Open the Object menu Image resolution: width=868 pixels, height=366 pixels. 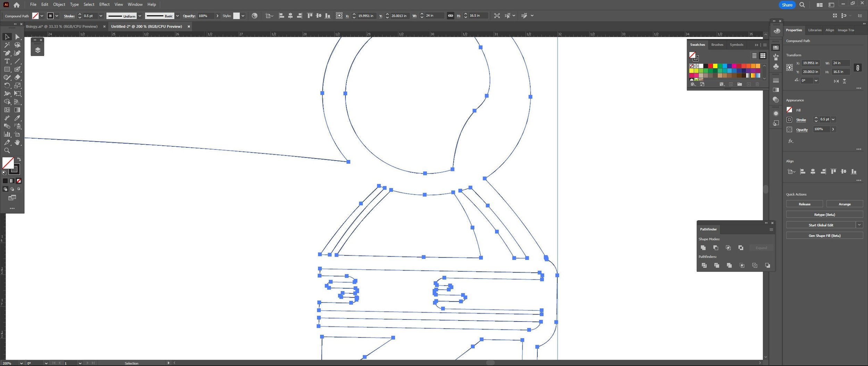59,5
